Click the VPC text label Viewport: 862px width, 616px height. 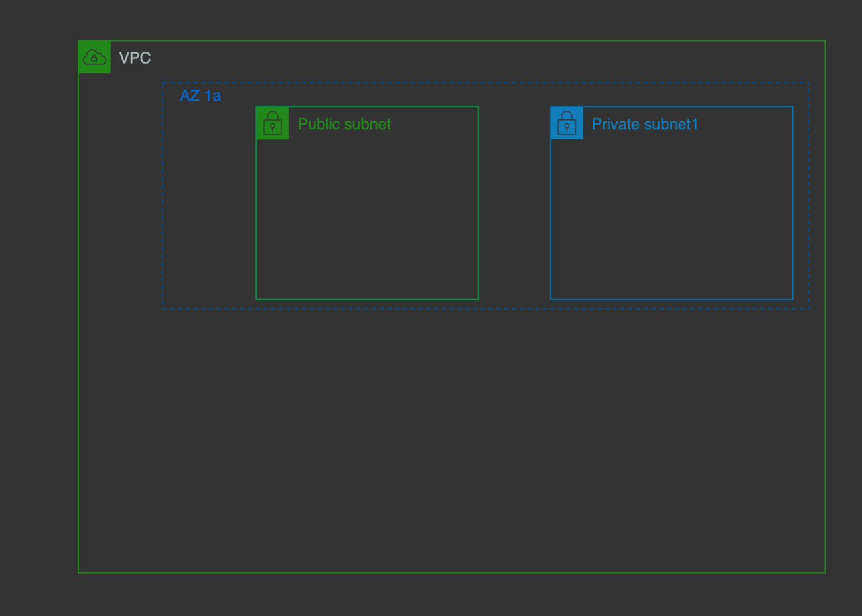coord(135,58)
